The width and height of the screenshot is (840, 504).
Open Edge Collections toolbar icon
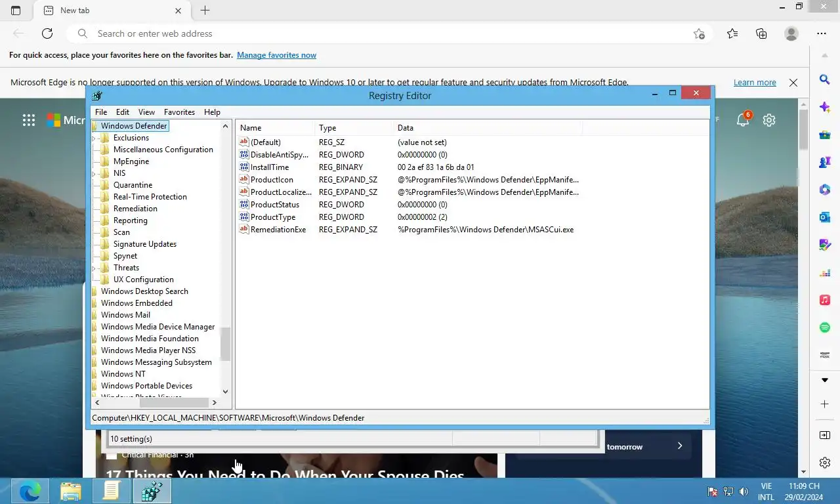[761, 33]
